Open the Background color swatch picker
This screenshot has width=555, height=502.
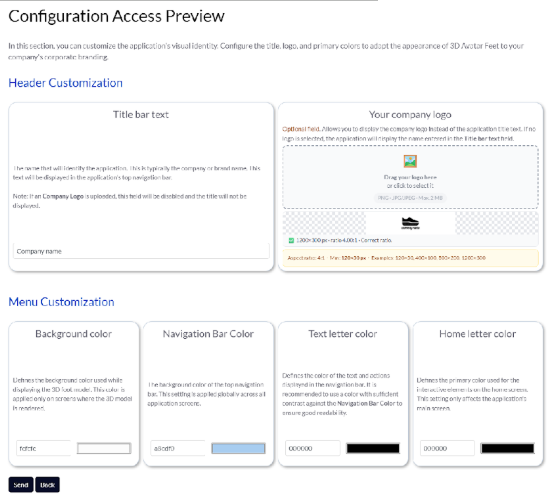(x=104, y=448)
